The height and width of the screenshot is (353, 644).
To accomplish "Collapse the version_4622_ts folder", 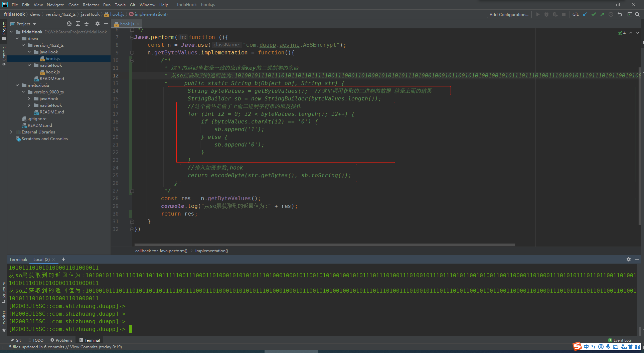I will pos(23,45).
